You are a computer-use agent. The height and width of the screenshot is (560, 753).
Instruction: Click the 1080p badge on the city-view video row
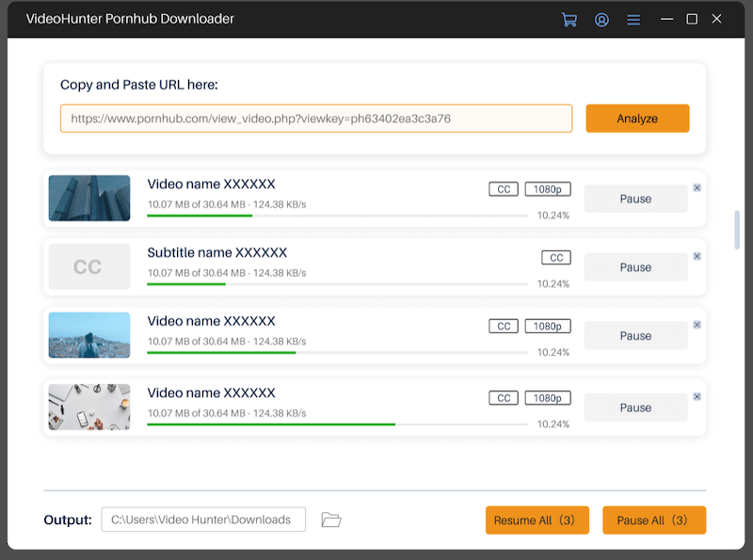pos(548,326)
